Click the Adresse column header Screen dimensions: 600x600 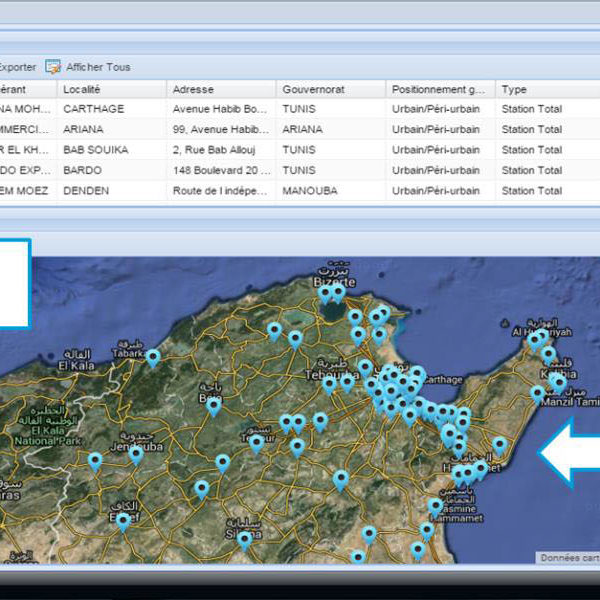click(x=193, y=90)
